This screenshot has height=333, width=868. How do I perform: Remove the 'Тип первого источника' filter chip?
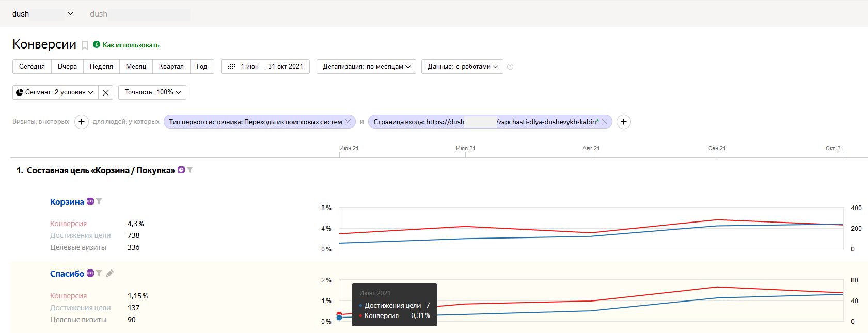[348, 122]
